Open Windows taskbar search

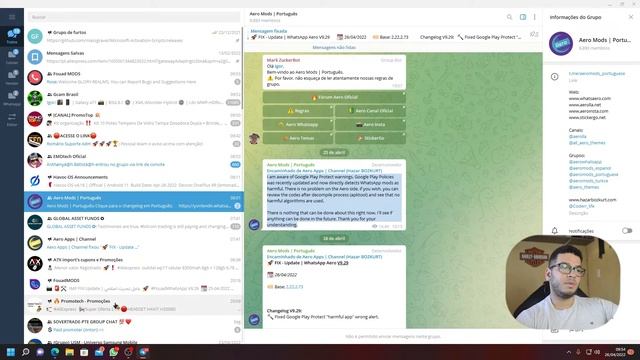(25, 352)
